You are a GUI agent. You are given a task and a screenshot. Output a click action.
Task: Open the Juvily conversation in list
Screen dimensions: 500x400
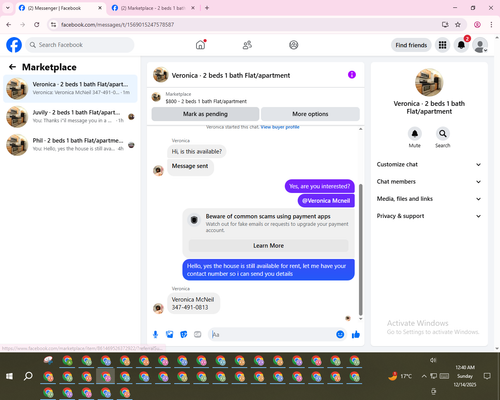tap(70, 117)
